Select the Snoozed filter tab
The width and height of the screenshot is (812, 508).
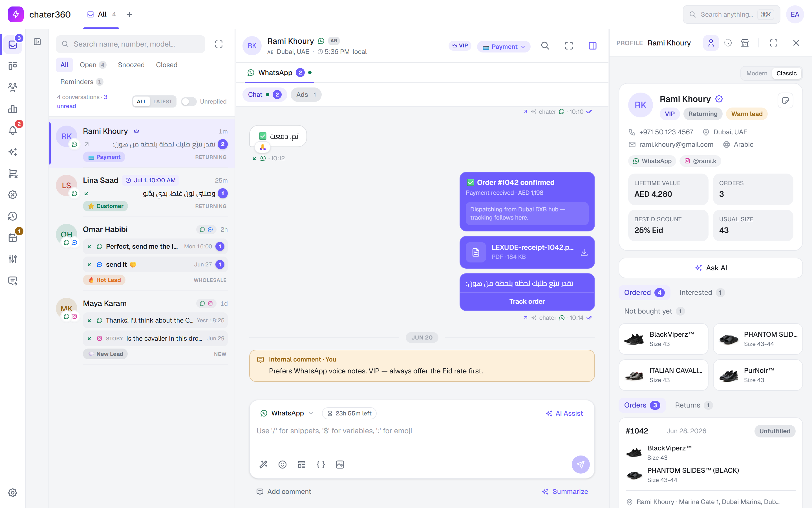coord(131,65)
